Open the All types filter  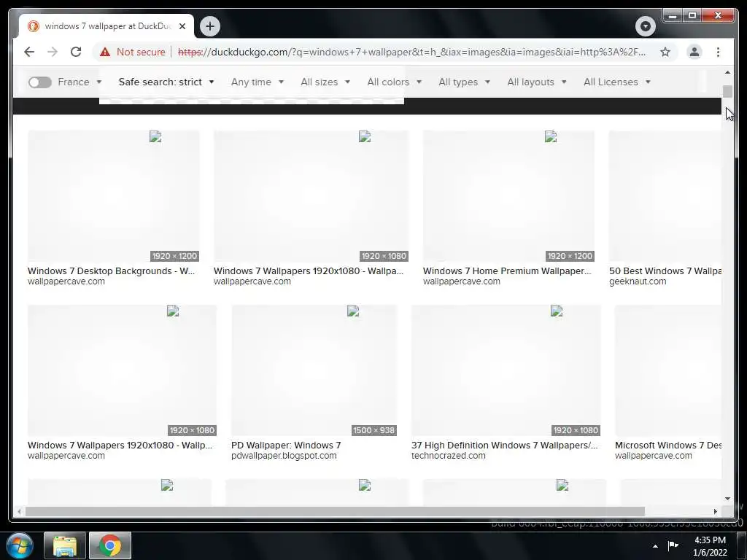pyautogui.click(x=464, y=82)
